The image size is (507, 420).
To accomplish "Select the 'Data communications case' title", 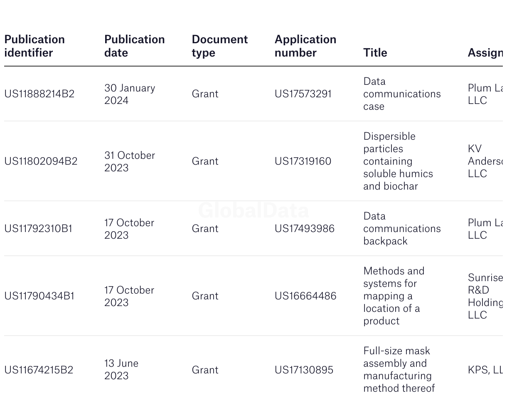I will pos(402,94).
